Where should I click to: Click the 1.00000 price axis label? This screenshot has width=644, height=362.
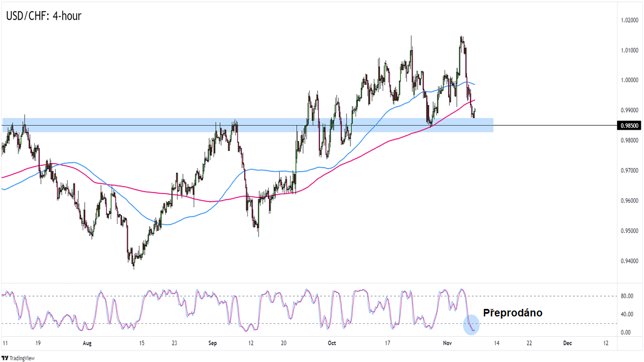(629, 80)
